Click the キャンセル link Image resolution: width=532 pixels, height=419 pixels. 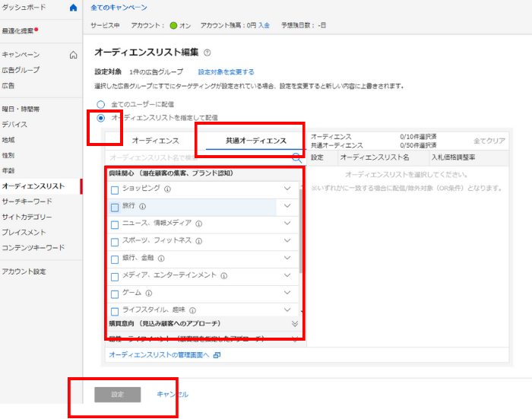click(173, 394)
